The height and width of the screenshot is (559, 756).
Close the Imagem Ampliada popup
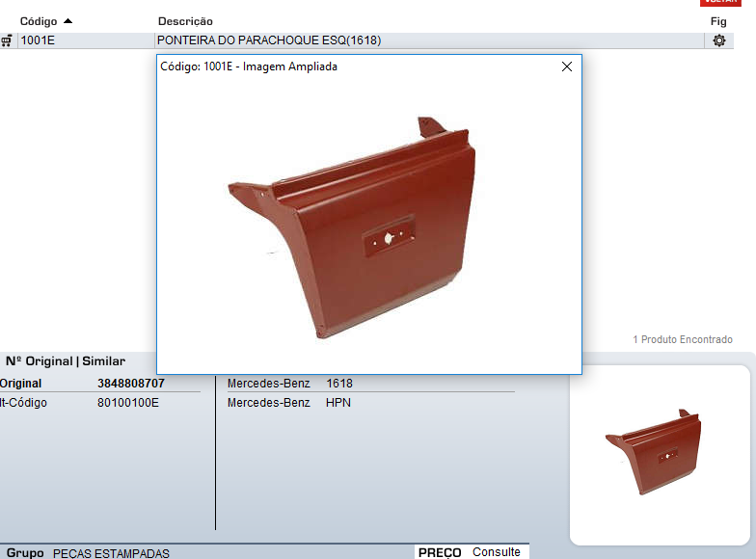pyautogui.click(x=567, y=67)
